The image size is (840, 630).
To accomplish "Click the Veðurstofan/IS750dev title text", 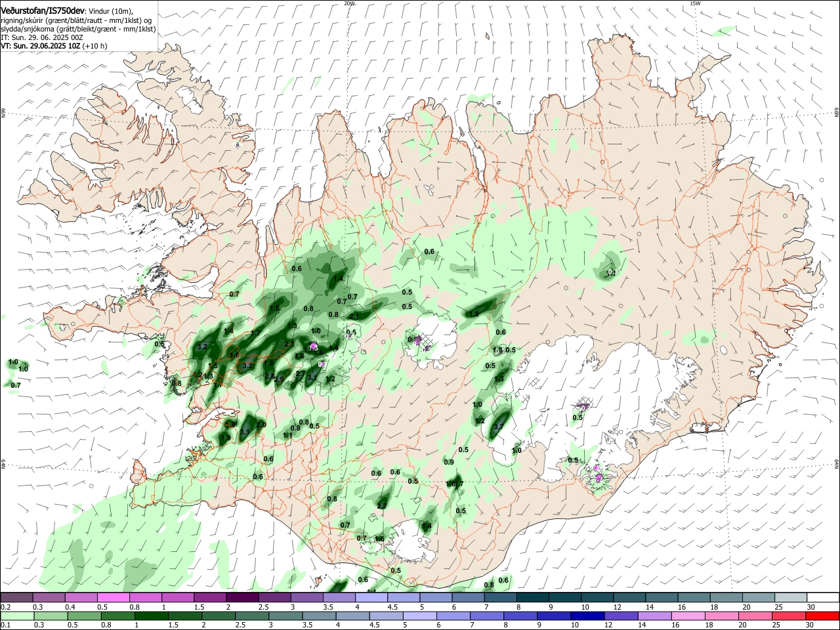I will pyautogui.click(x=43, y=11).
